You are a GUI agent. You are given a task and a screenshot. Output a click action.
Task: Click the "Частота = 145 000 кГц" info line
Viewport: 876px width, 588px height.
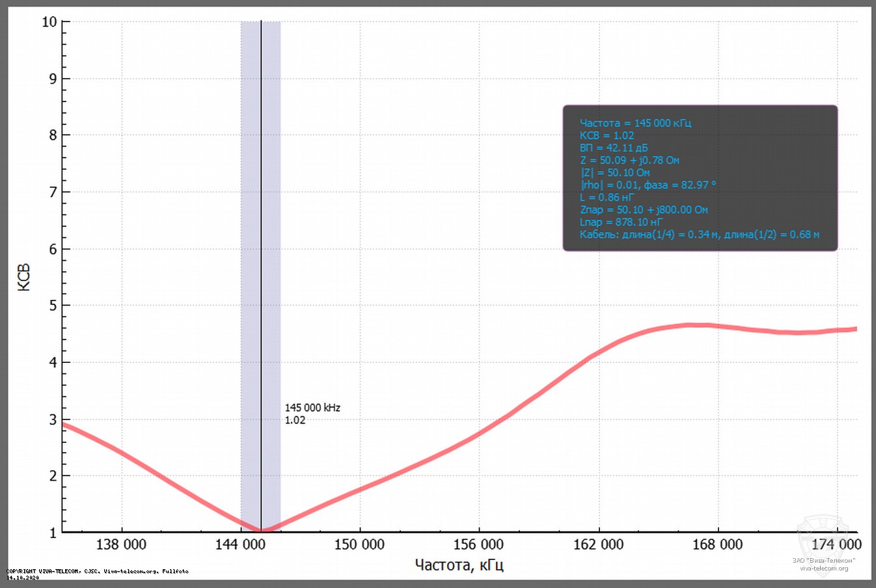coord(635,123)
